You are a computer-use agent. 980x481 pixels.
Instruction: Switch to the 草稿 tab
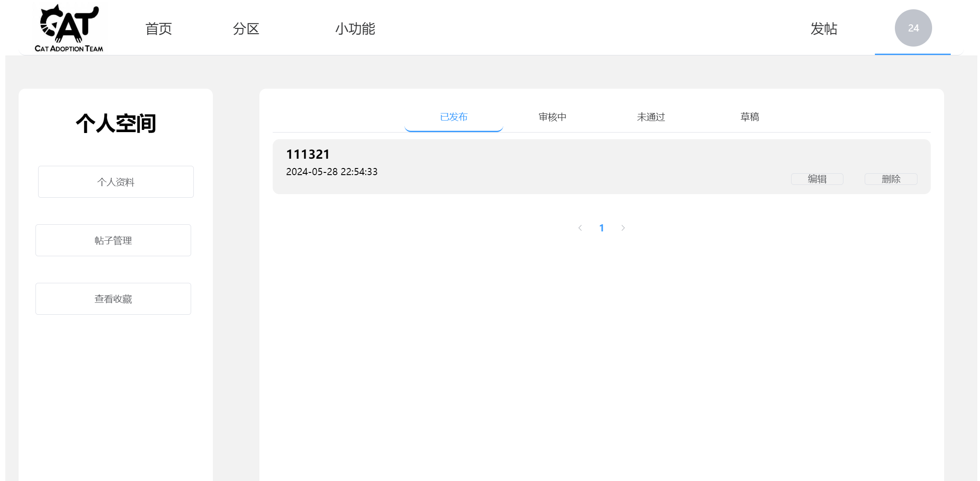pyautogui.click(x=750, y=117)
